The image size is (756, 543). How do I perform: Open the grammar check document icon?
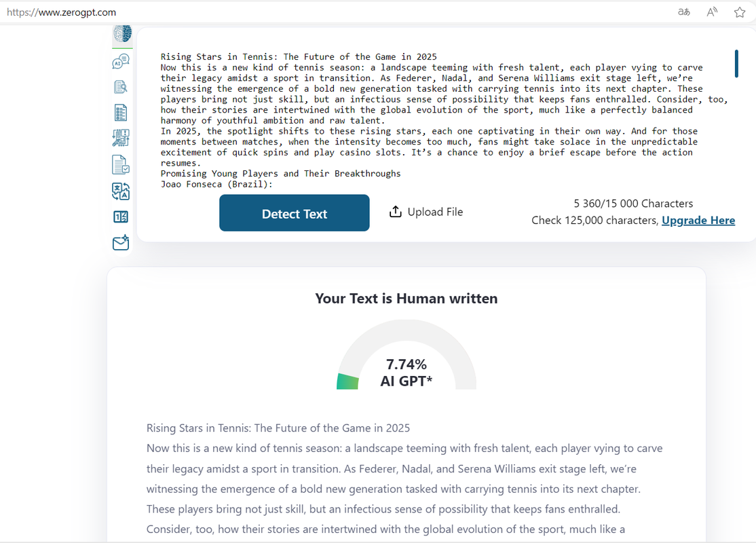point(121,164)
